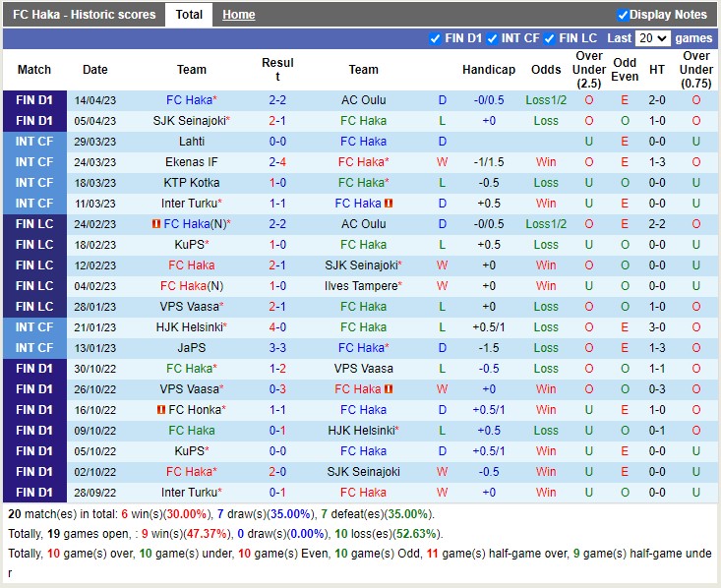721x588 pixels.
Task: Open the Ilves Tampere team link
Action: click(x=361, y=286)
